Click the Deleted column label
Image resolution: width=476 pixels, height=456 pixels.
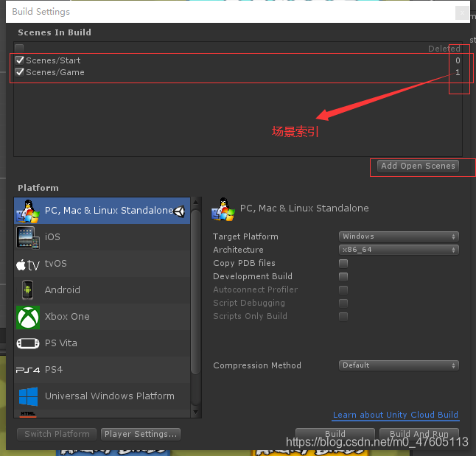(x=444, y=49)
